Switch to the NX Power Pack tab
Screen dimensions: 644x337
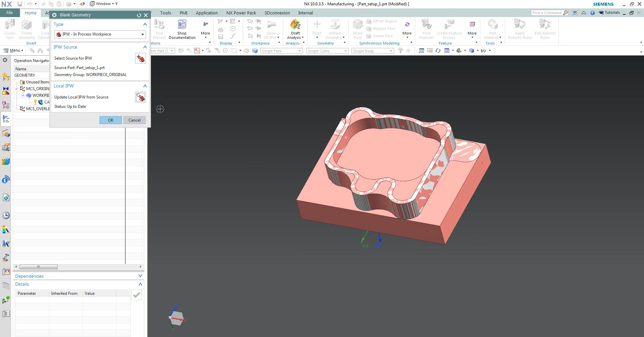(x=241, y=13)
